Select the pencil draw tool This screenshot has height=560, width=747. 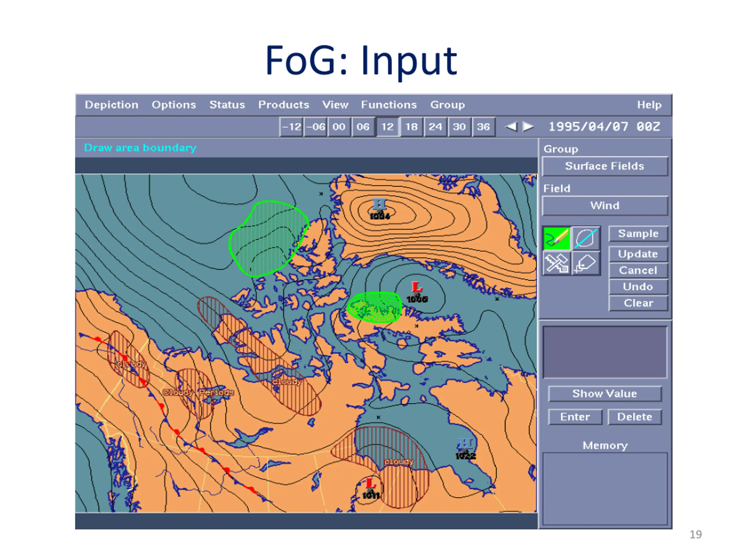click(557, 238)
